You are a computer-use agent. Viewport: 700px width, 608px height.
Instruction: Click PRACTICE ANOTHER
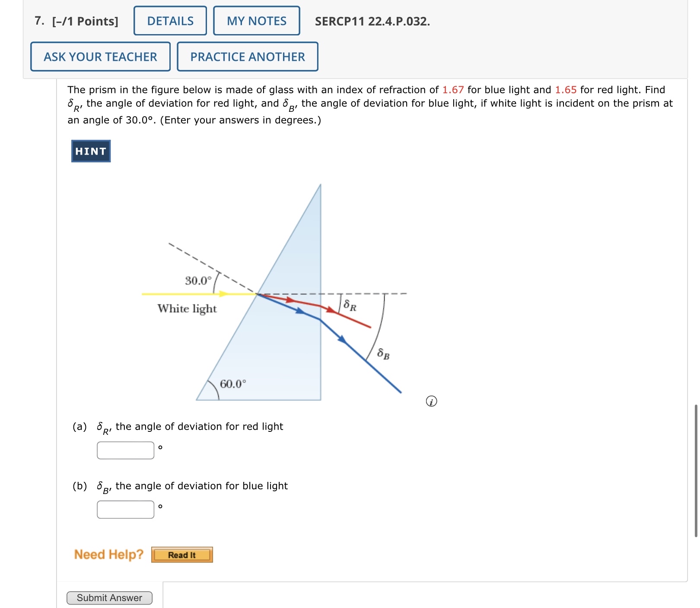(247, 57)
